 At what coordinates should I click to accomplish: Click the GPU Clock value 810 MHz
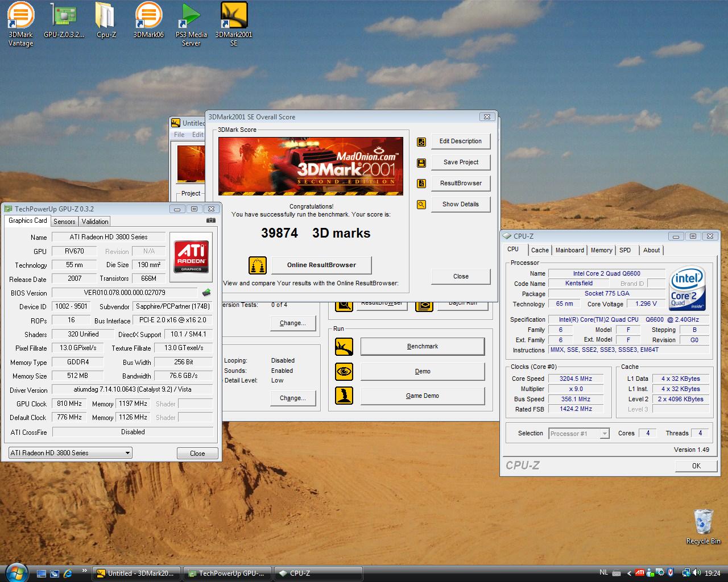(x=69, y=404)
